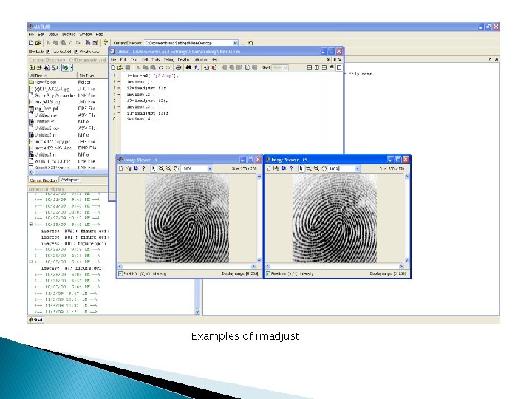The width and height of the screenshot is (532, 399).
Task: Click the How to Add shortcut
Action: 58,52
